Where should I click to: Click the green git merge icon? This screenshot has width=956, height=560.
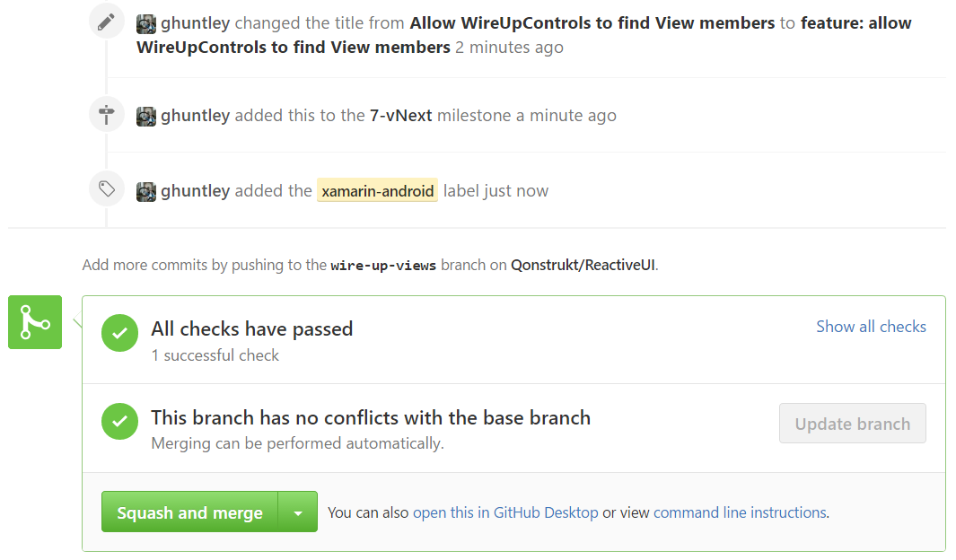(35, 322)
